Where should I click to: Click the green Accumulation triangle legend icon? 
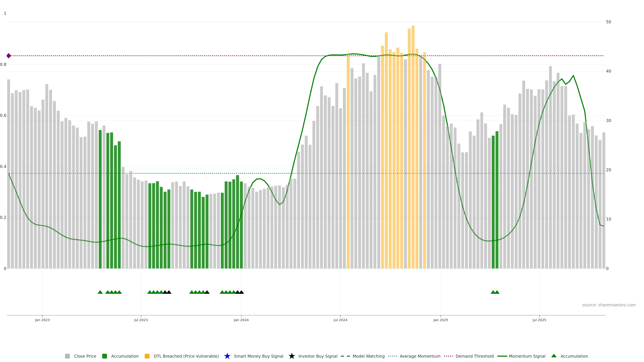click(554, 356)
